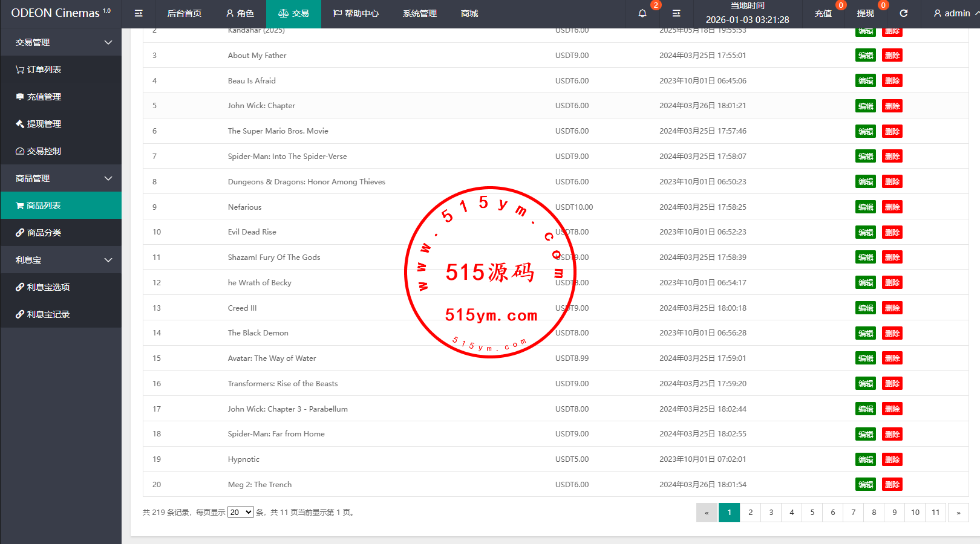Open 订单列表 from the sidebar
Screen dimensions: 980x544
click(44, 70)
